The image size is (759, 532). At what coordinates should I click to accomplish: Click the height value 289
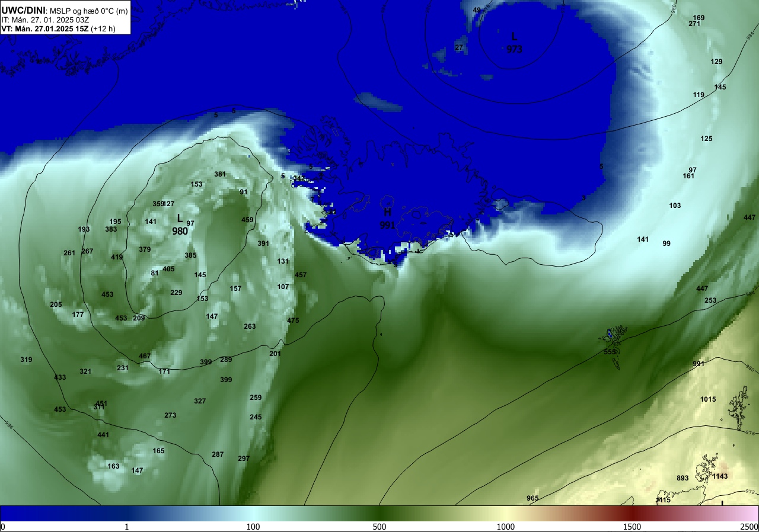[226, 360]
